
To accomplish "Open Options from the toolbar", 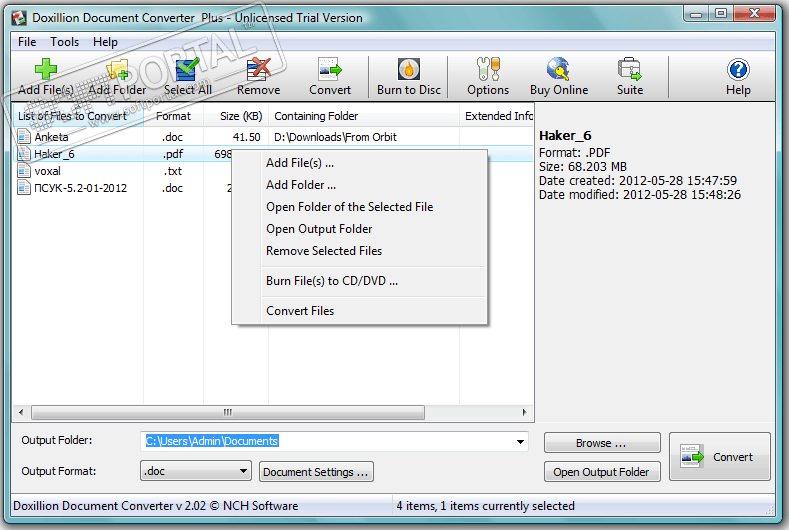I will click(488, 77).
